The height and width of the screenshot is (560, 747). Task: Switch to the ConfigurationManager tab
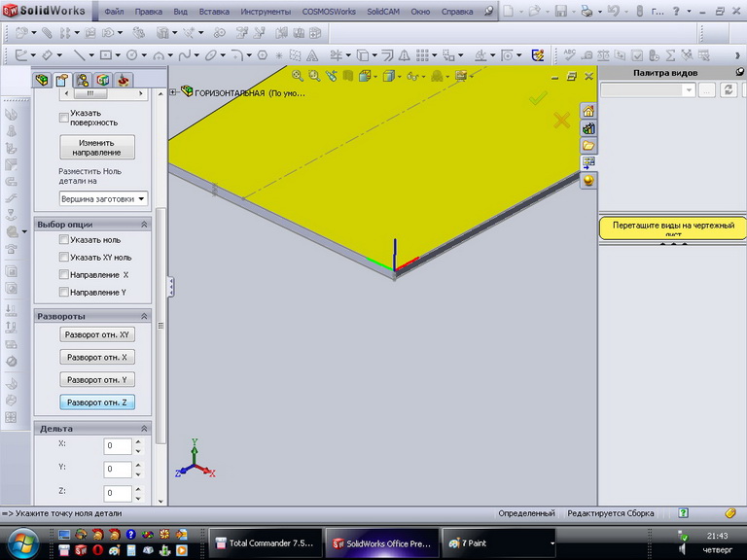(83, 80)
